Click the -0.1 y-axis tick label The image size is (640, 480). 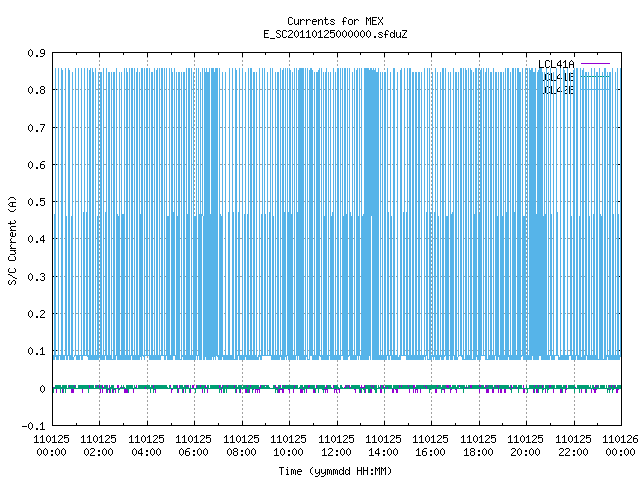[x=33, y=426]
